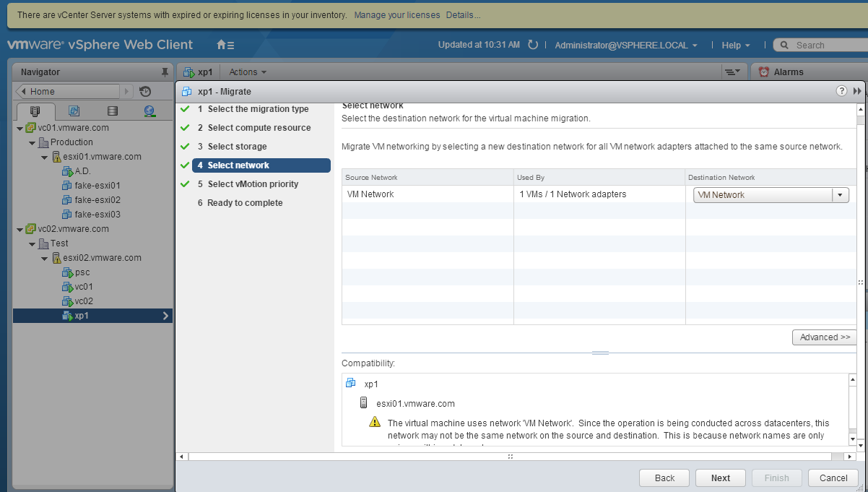
Task: Click the dialog's horizontal scrollbar
Action: point(510,457)
